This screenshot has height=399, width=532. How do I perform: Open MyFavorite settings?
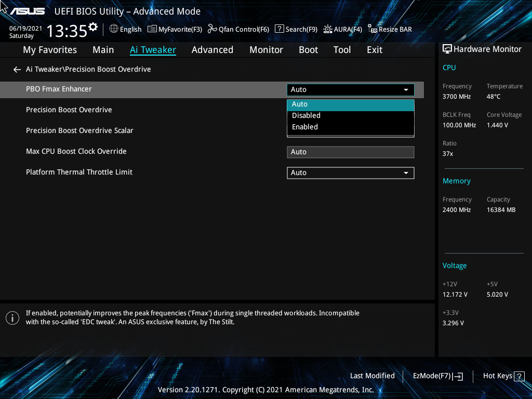175,29
